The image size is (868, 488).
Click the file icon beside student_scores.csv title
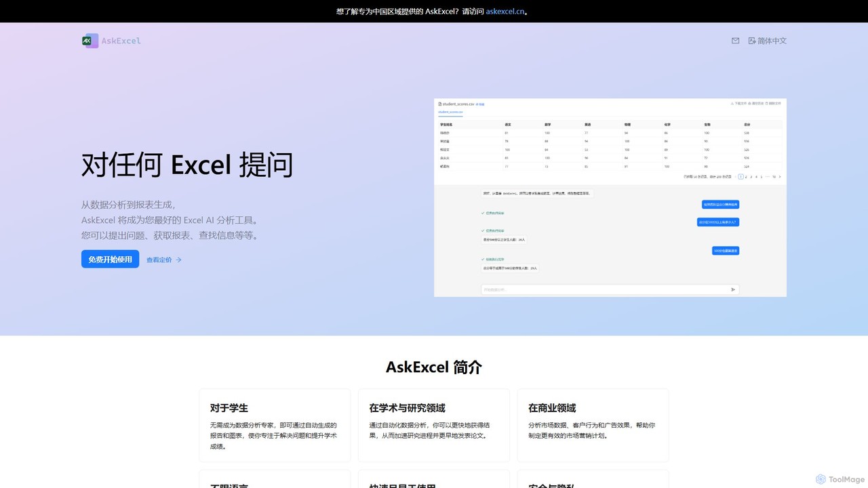tap(440, 104)
